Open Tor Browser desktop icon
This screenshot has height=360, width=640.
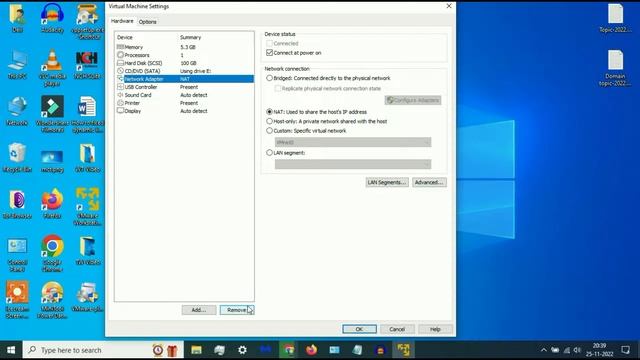17,204
